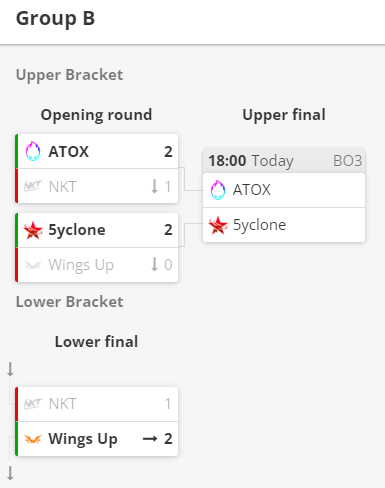The width and height of the screenshot is (385, 488).
Task: Click 5yclone star logo in opening round
Action: (x=33, y=230)
